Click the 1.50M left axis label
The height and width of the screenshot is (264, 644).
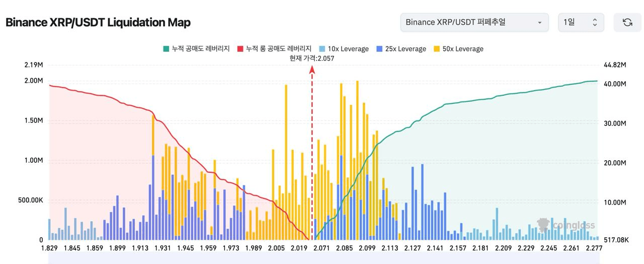tap(33, 120)
